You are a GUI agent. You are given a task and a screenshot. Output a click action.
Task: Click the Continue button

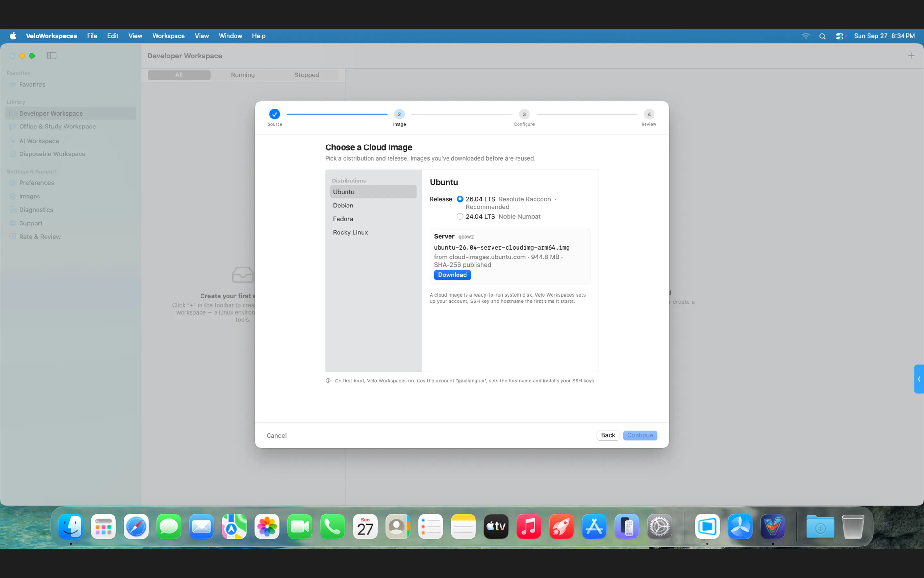[640, 435]
